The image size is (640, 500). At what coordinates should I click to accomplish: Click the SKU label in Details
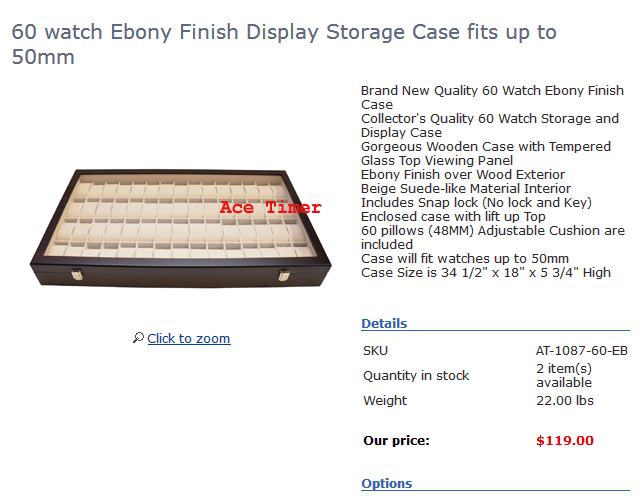[375, 351]
